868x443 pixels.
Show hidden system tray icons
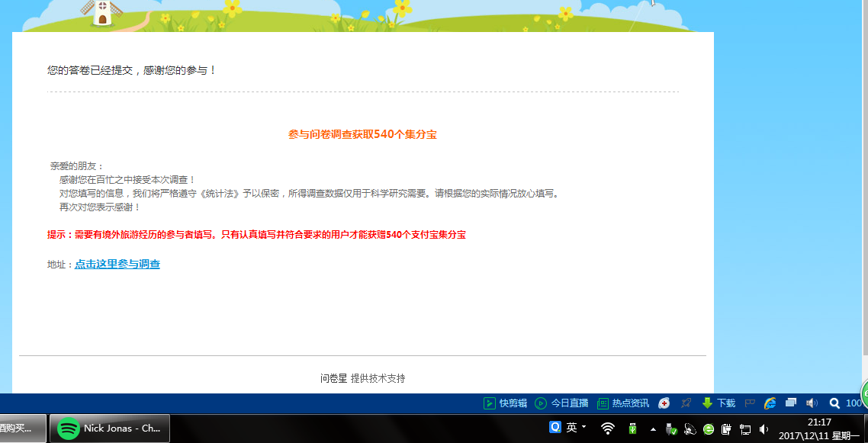[653, 429]
